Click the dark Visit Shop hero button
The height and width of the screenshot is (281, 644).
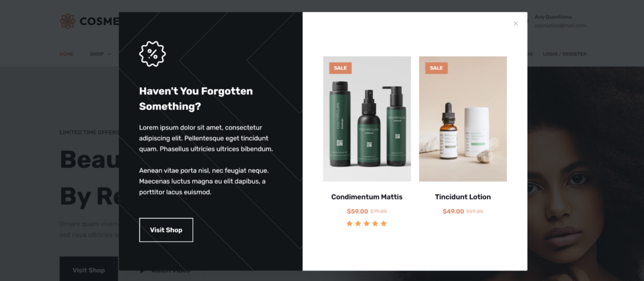pyautogui.click(x=89, y=269)
